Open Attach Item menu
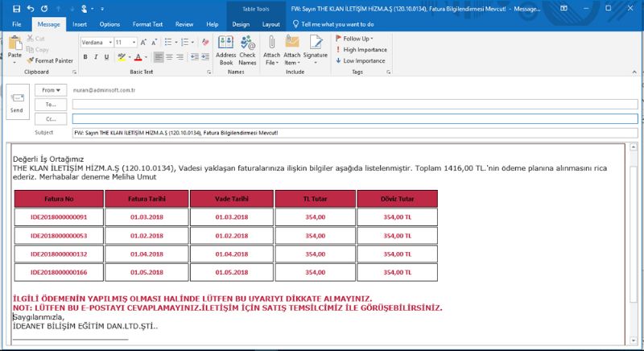This screenshot has height=351, width=644. coord(292,51)
